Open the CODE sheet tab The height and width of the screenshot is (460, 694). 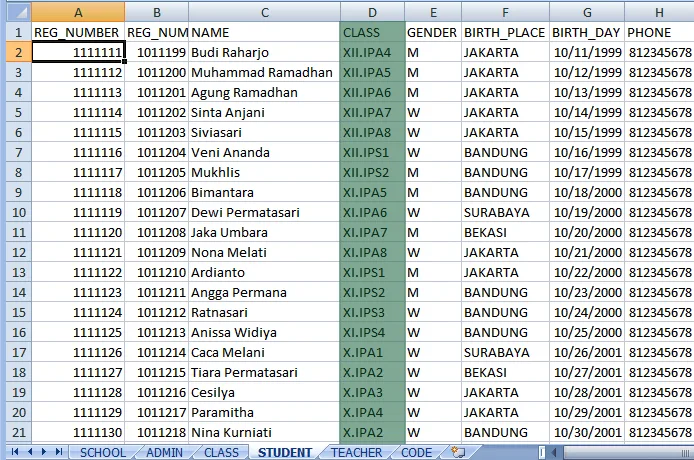(416, 452)
